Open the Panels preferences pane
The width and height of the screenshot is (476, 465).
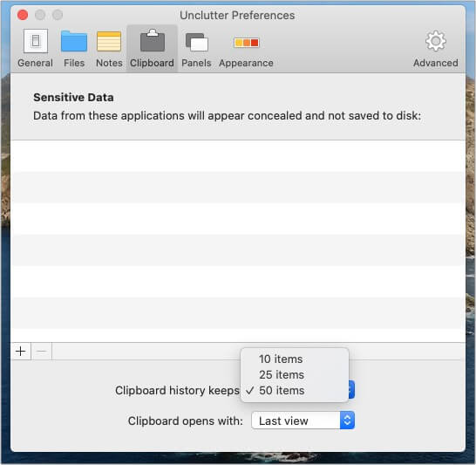pos(196,49)
